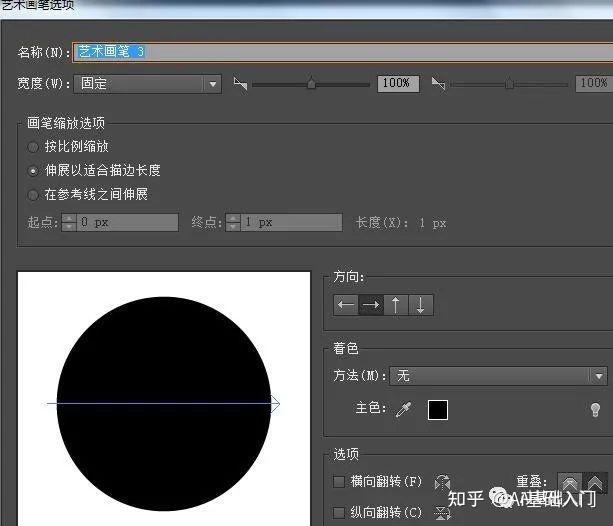The image size is (613, 526).
Task: Click the 选项 section label
Action: click(346, 454)
